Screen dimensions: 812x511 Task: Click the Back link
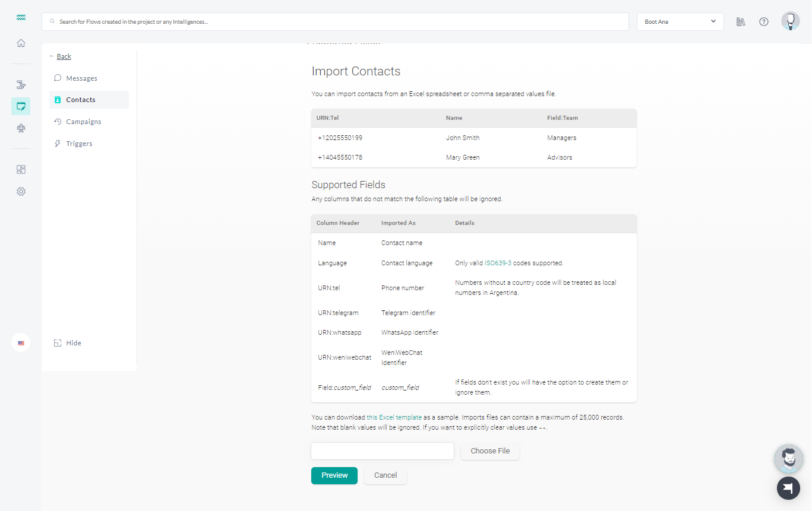coord(64,56)
